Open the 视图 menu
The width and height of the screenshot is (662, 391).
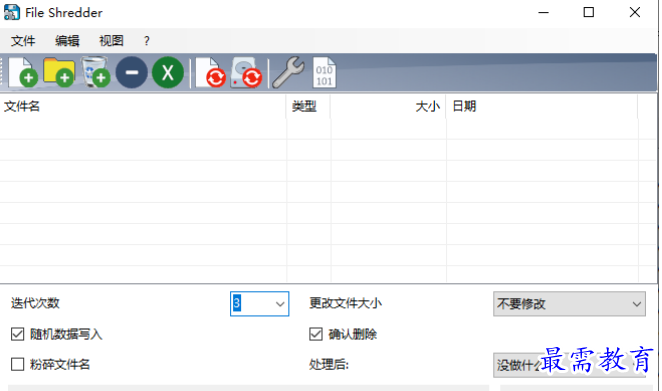tap(111, 41)
